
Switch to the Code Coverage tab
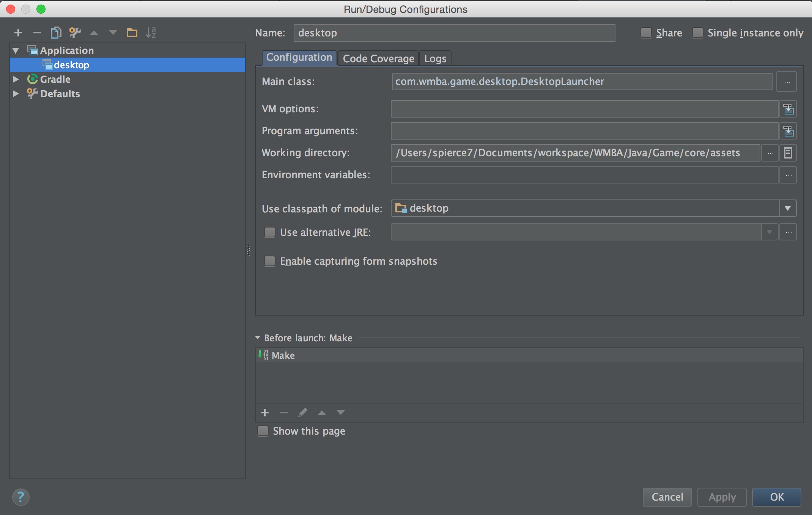(377, 58)
